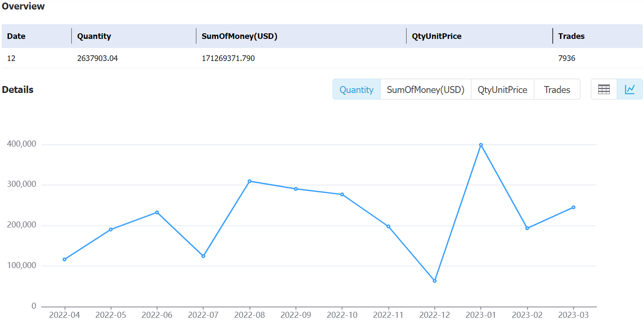
Task: Click the Details heading
Action: tap(18, 90)
